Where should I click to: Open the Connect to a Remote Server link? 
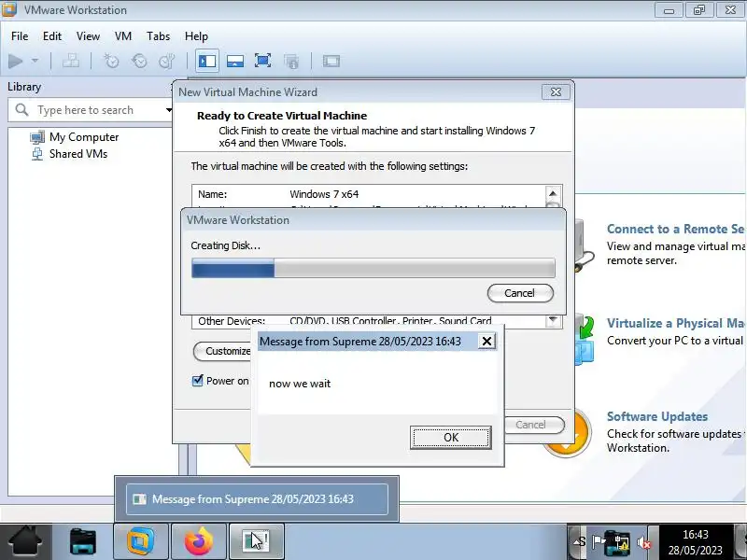[676, 229]
